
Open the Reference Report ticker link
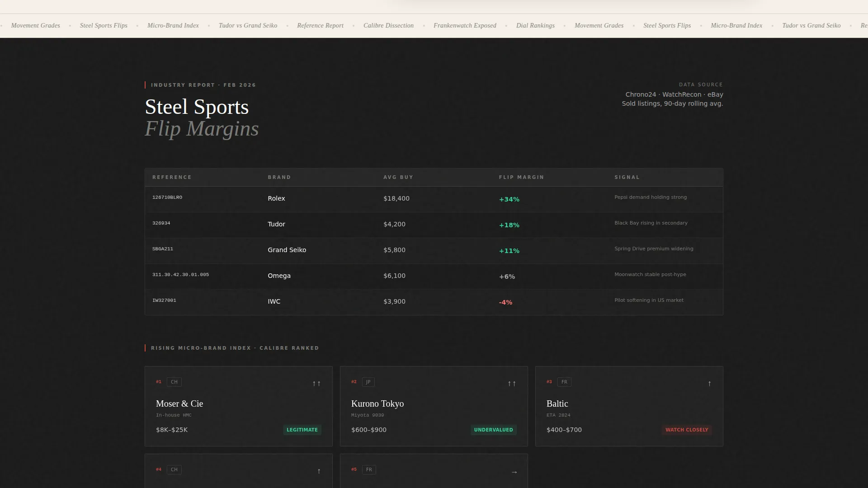pyautogui.click(x=320, y=25)
